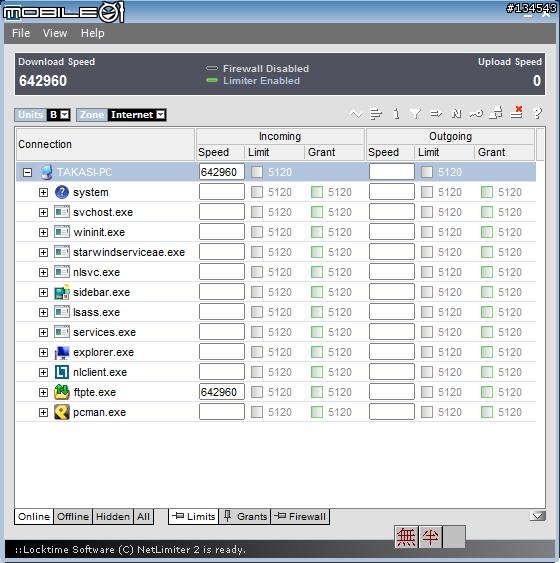560x563 pixels.
Task: Open the File menu
Action: (x=21, y=33)
